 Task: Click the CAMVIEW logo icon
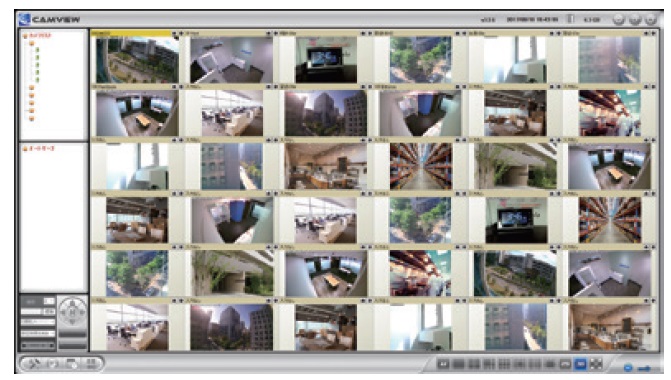(24, 19)
